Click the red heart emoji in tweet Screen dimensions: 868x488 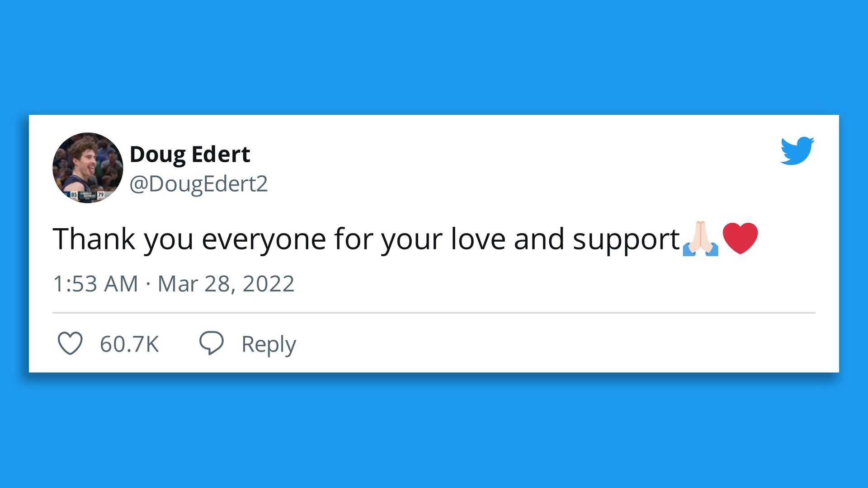[x=740, y=238]
